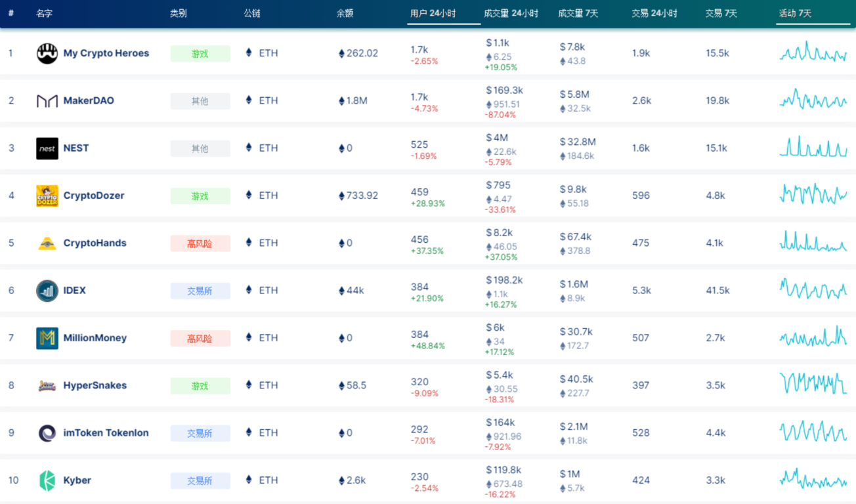Click the black NEST logo icon

(x=47, y=148)
